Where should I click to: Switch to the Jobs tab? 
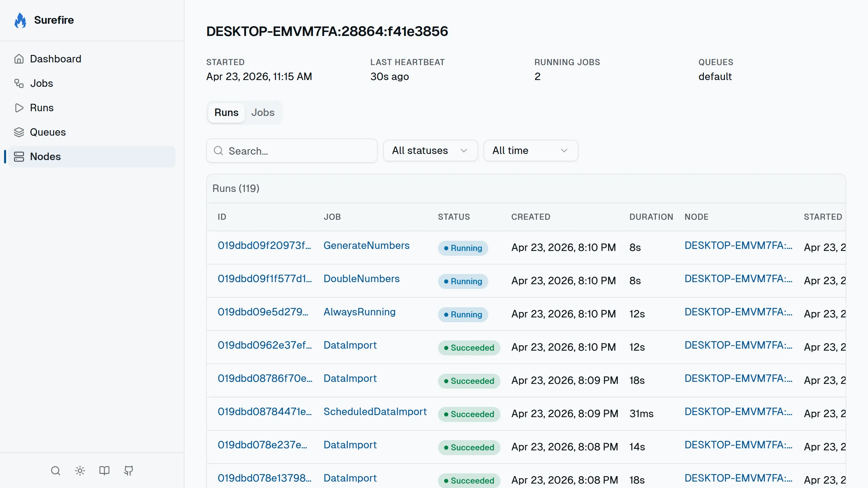(263, 113)
